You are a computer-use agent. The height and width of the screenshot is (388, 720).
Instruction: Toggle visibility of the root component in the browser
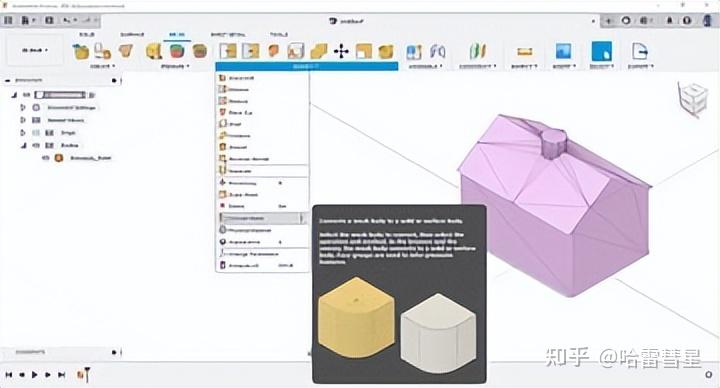[x=27, y=95]
